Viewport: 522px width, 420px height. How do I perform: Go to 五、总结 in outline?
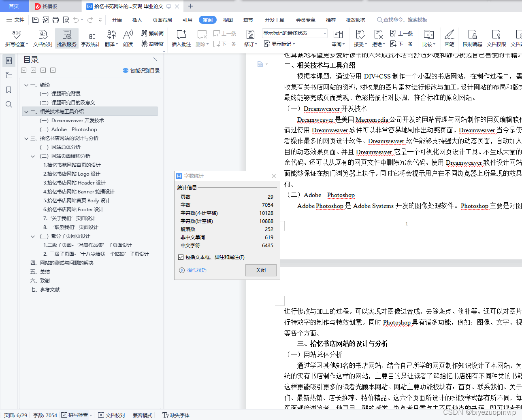click(40, 272)
